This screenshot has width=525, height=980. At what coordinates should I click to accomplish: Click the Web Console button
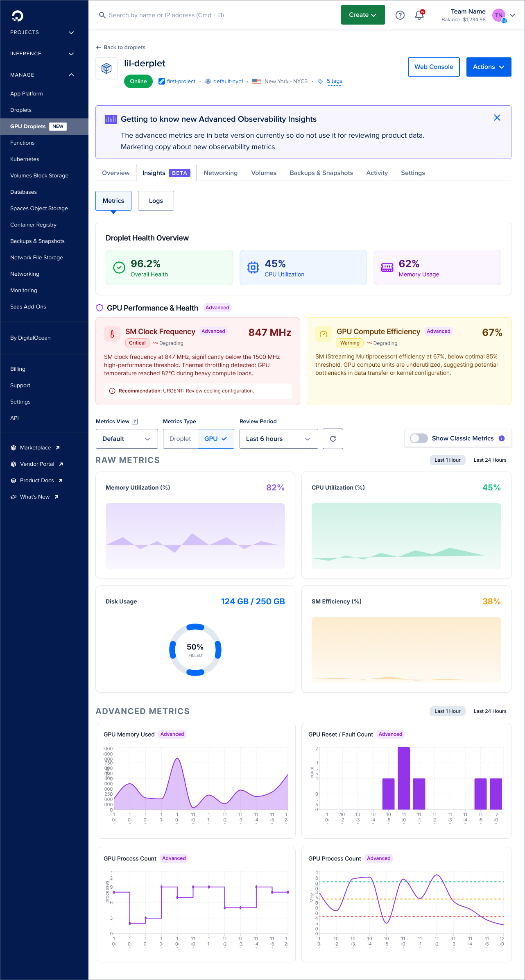pyautogui.click(x=434, y=67)
